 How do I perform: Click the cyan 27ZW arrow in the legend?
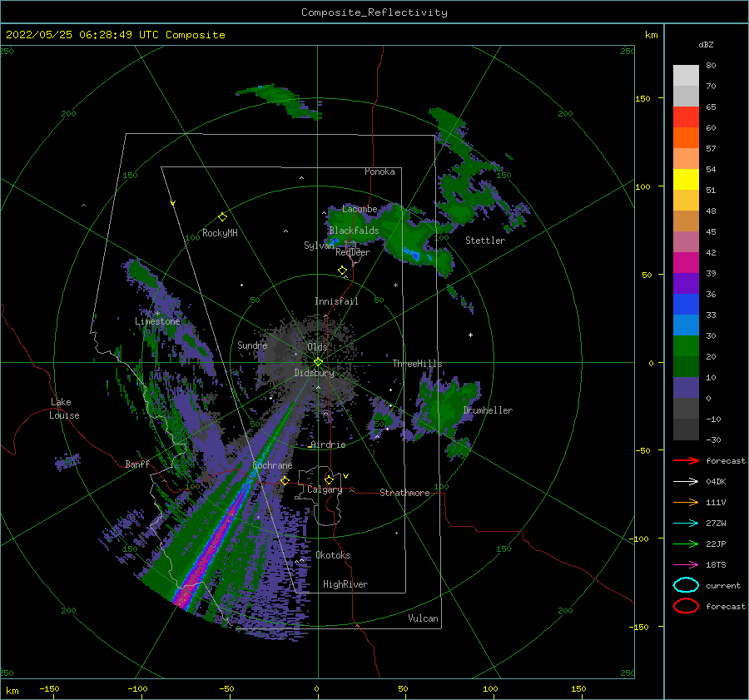[x=686, y=524]
